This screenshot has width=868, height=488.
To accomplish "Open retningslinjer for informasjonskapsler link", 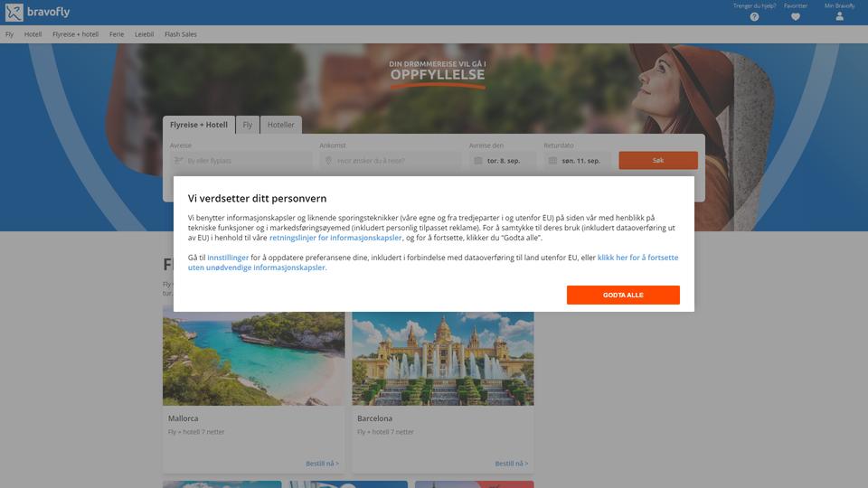I will (335, 238).
